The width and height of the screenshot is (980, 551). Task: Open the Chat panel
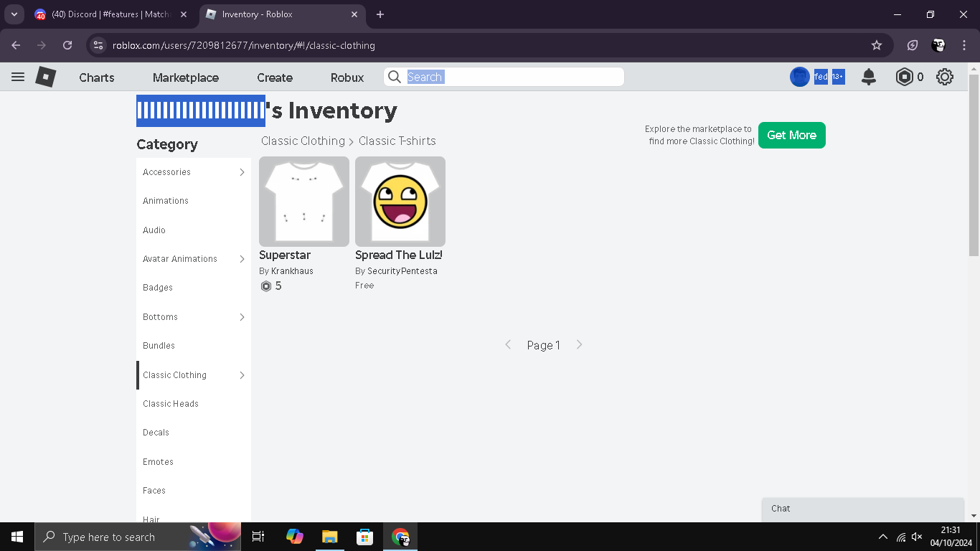point(863,509)
